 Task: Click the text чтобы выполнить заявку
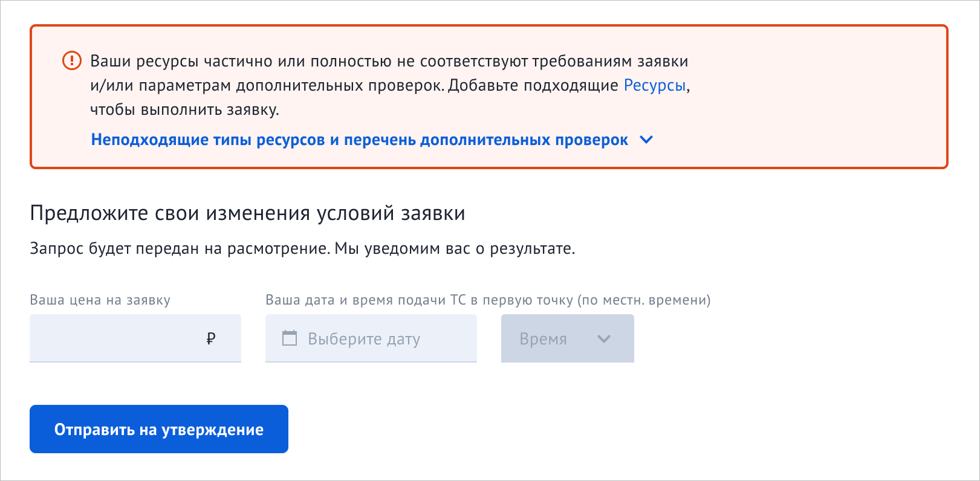click(184, 110)
